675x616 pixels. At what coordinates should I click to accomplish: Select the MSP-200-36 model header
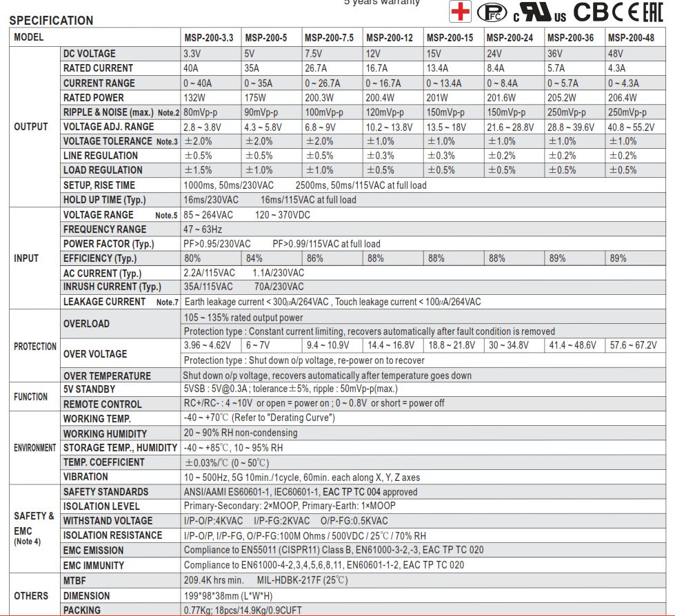click(570, 38)
